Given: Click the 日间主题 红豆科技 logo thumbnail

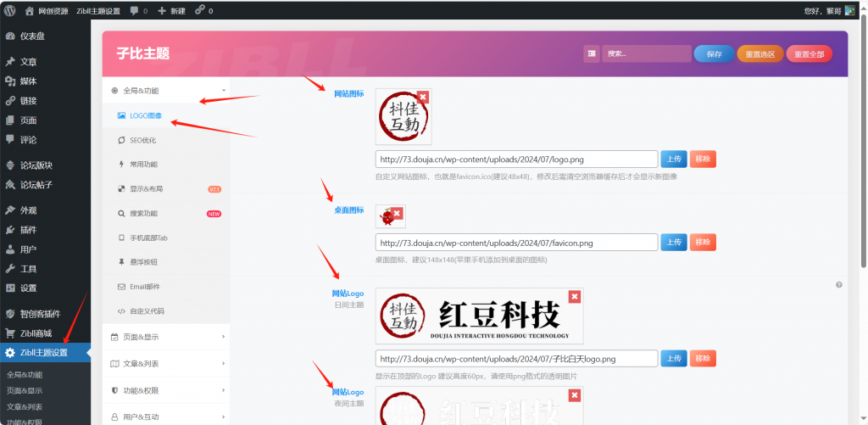Looking at the screenshot, I should click(480, 316).
